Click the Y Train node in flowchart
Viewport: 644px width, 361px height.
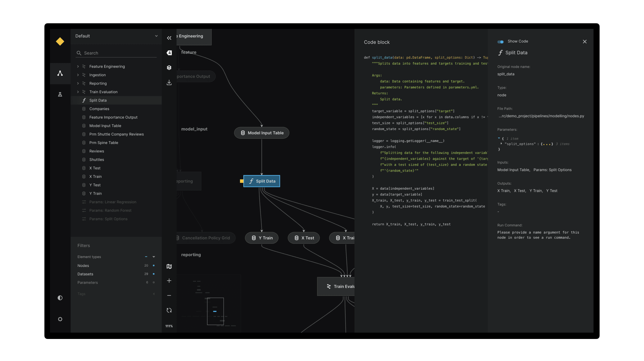[x=261, y=238]
